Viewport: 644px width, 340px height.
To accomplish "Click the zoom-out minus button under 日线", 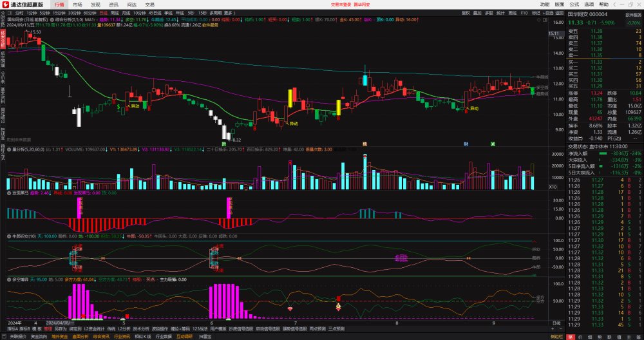I will click(x=561, y=328).
